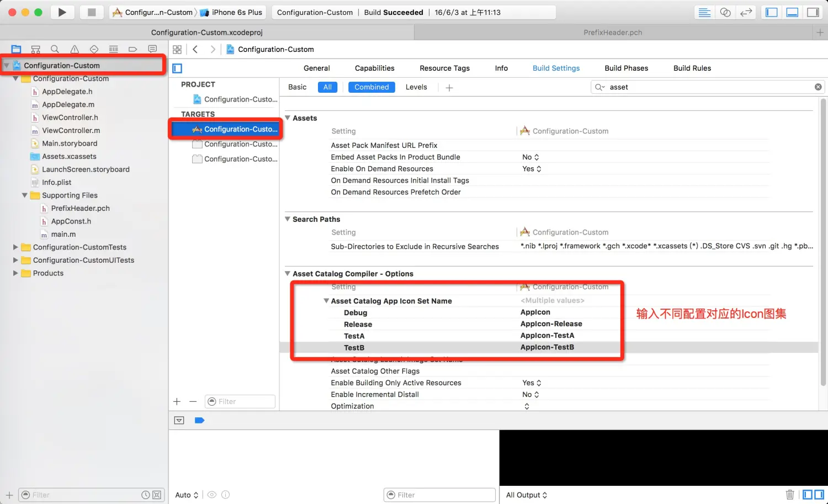Click the asset search field
828x504 pixels.
click(x=708, y=87)
